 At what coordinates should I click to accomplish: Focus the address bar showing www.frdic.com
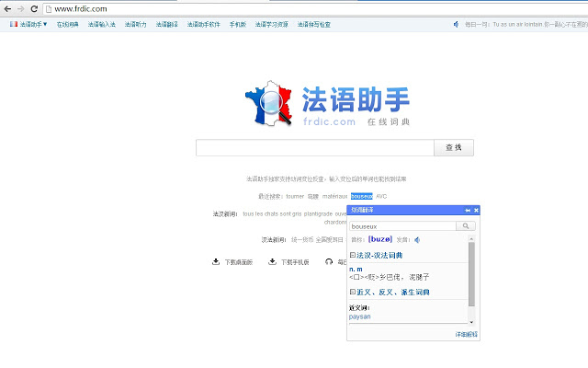click(315, 8)
